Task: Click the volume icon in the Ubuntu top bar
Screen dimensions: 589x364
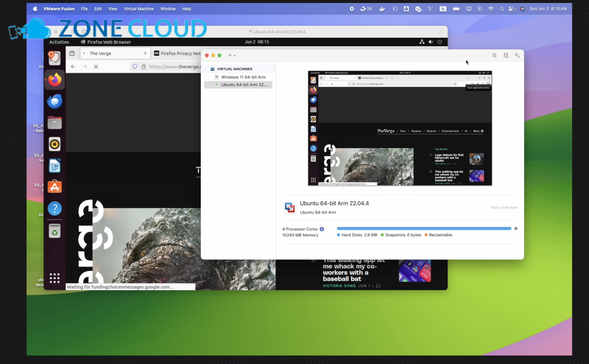Action: tap(431, 42)
